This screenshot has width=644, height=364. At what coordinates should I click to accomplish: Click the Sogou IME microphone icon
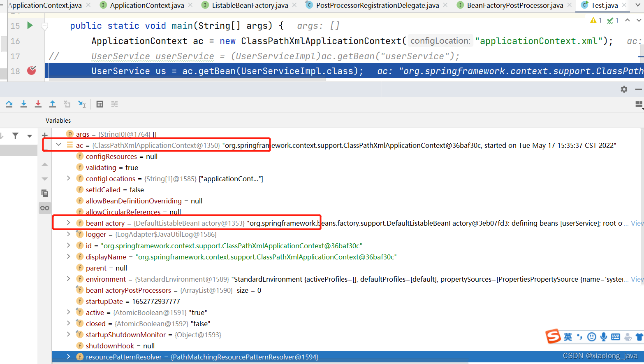click(x=603, y=337)
